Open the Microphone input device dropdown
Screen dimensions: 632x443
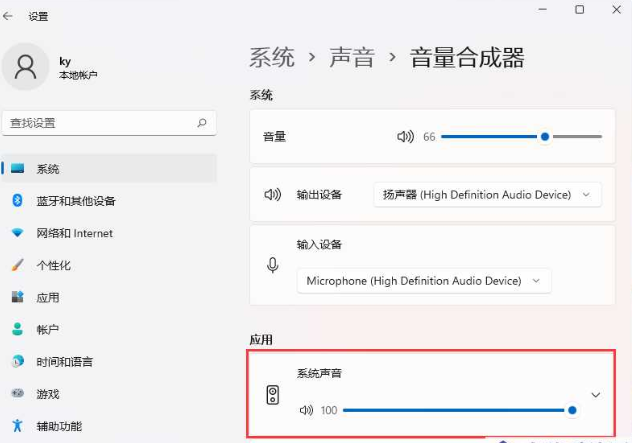tap(424, 281)
